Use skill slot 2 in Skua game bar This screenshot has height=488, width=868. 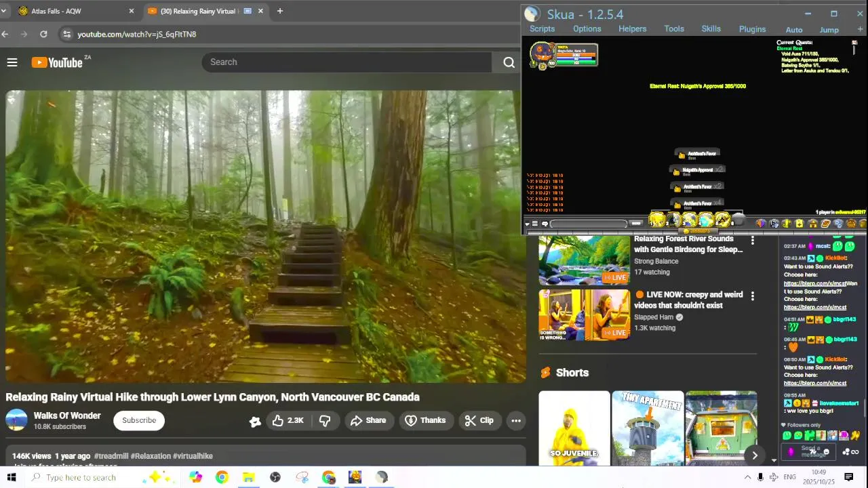(673, 220)
